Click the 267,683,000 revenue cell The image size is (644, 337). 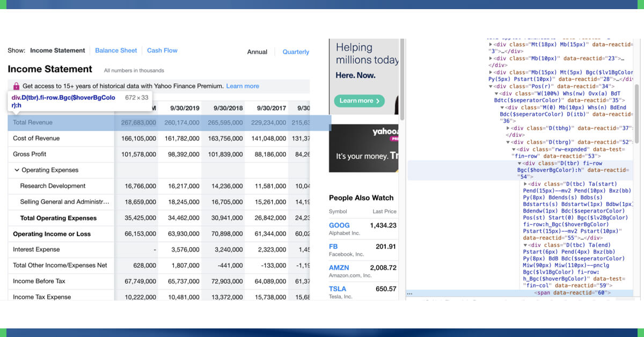(x=138, y=123)
